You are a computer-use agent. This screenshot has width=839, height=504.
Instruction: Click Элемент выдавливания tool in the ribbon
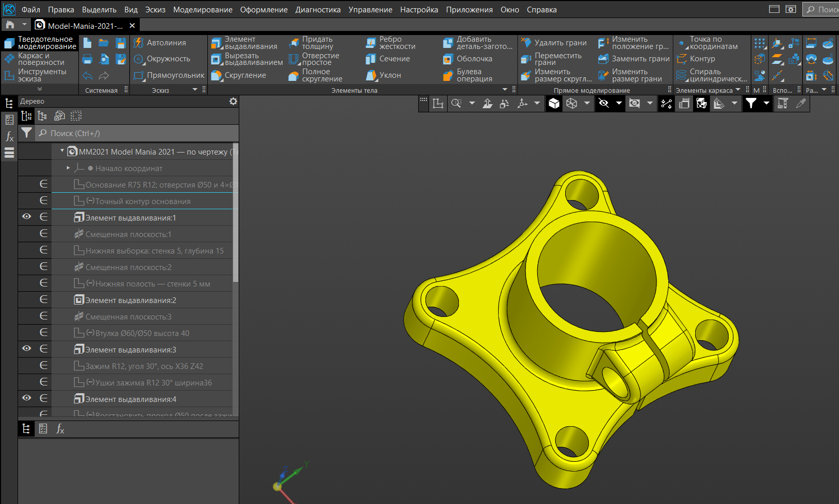pyautogui.click(x=244, y=43)
